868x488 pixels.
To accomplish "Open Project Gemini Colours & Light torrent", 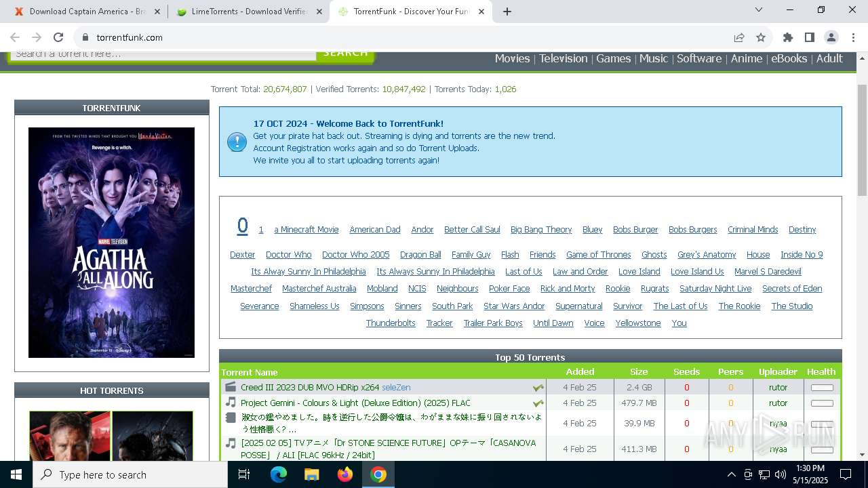I will tap(355, 403).
